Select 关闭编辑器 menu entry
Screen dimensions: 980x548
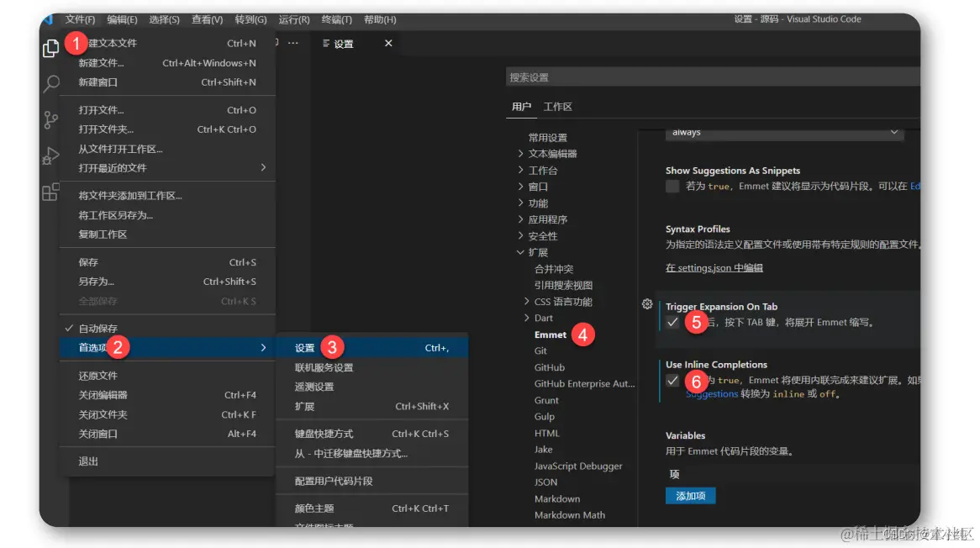point(167,395)
